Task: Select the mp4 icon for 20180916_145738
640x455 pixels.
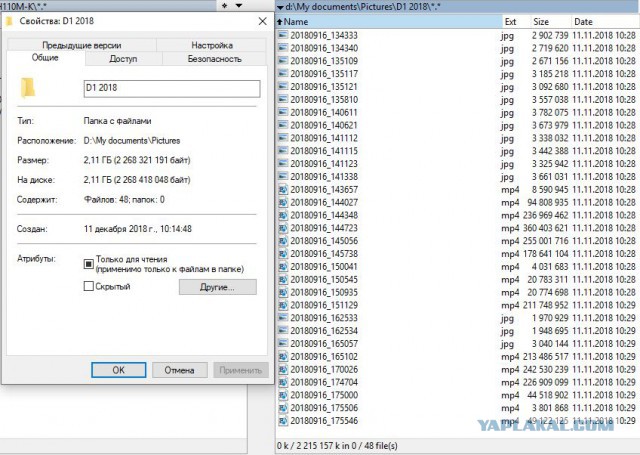Action: (283, 254)
